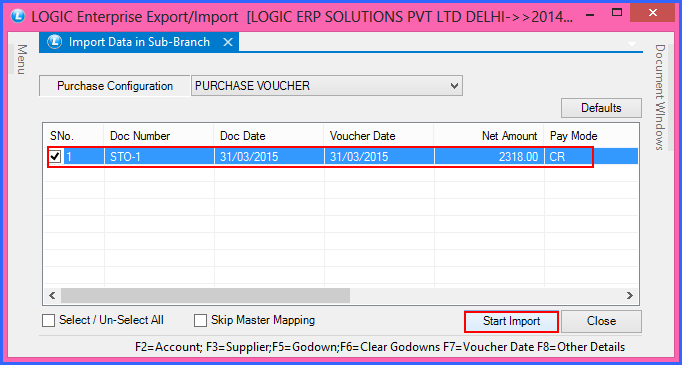Click the Purchase Configuration button
The height and width of the screenshot is (365, 682).
click(x=115, y=86)
